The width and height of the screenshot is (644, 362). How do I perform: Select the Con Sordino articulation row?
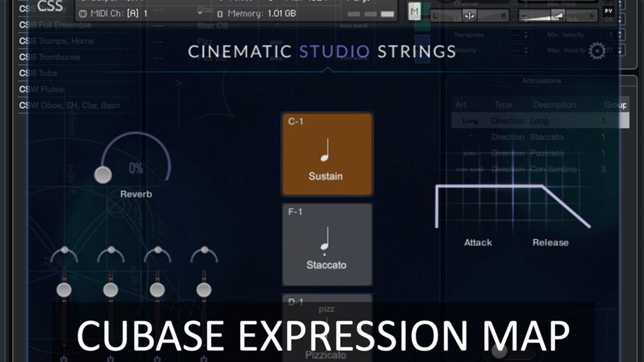pos(540,169)
